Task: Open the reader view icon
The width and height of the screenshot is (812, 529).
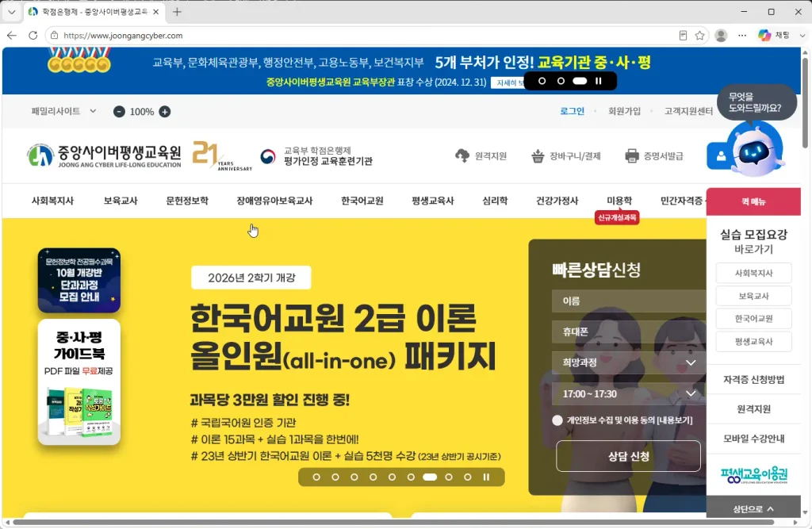Action: (683, 35)
